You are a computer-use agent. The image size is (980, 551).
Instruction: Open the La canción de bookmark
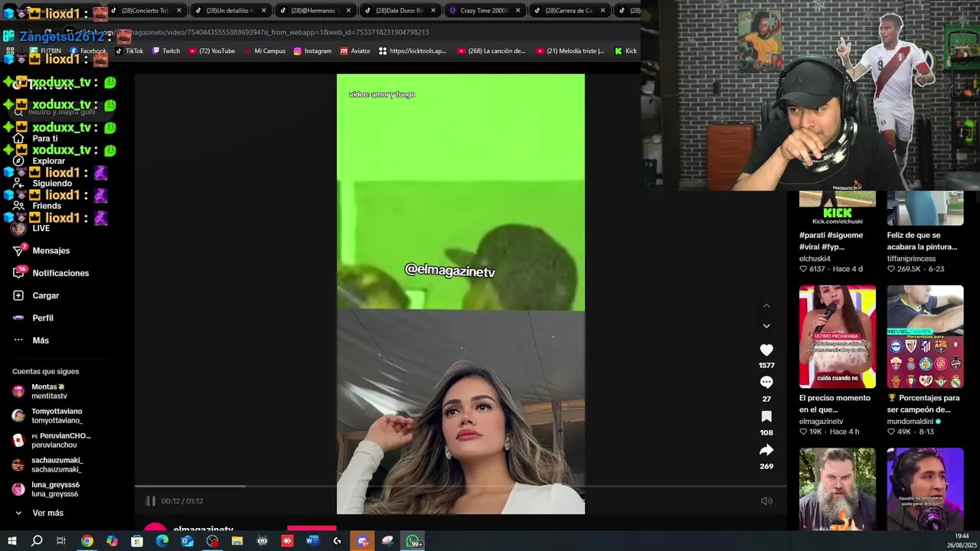coord(492,51)
